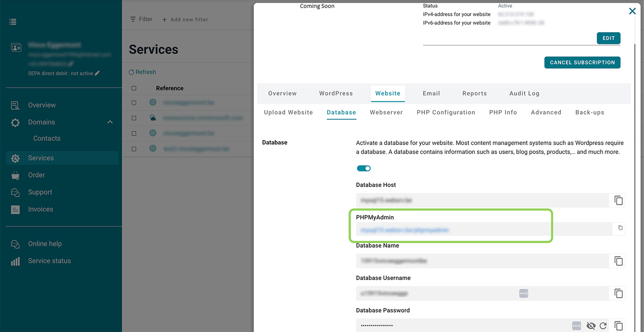Check the box on the cloud icon row

(134, 118)
